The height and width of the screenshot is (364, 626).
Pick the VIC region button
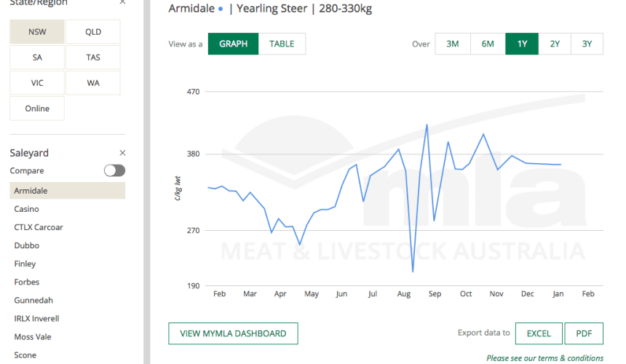(37, 82)
